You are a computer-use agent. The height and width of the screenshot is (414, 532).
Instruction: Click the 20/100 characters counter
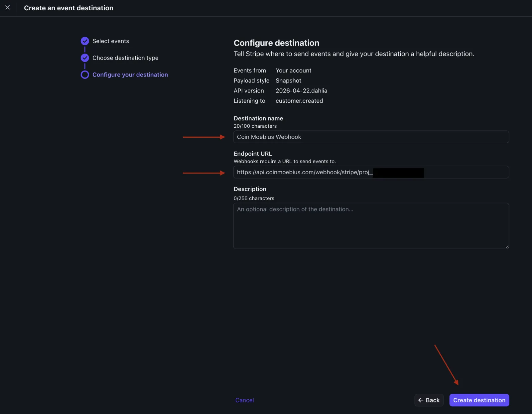point(255,126)
